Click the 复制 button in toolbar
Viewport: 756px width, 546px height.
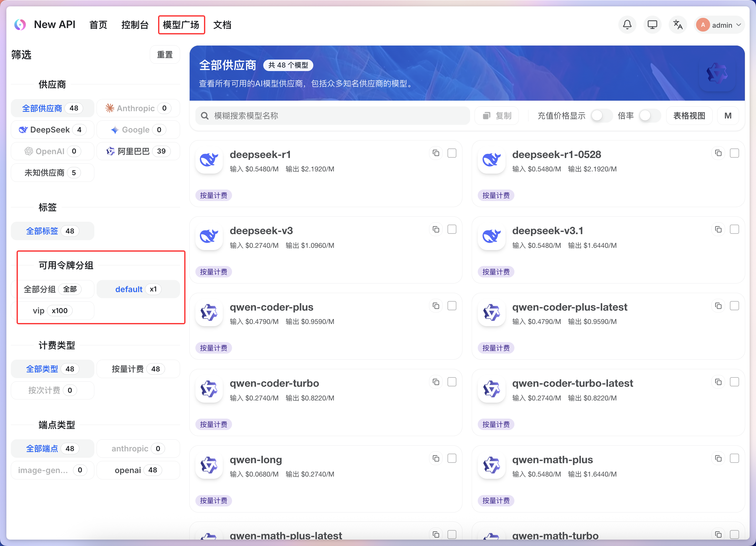(x=497, y=116)
